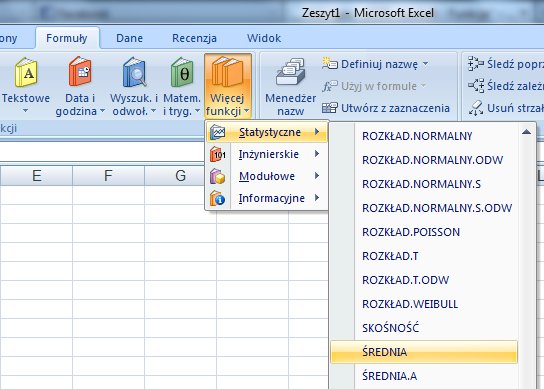Click Utwórz z zaznaczenia button label
The width and height of the screenshot is (544, 389).
(x=396, y=108)
